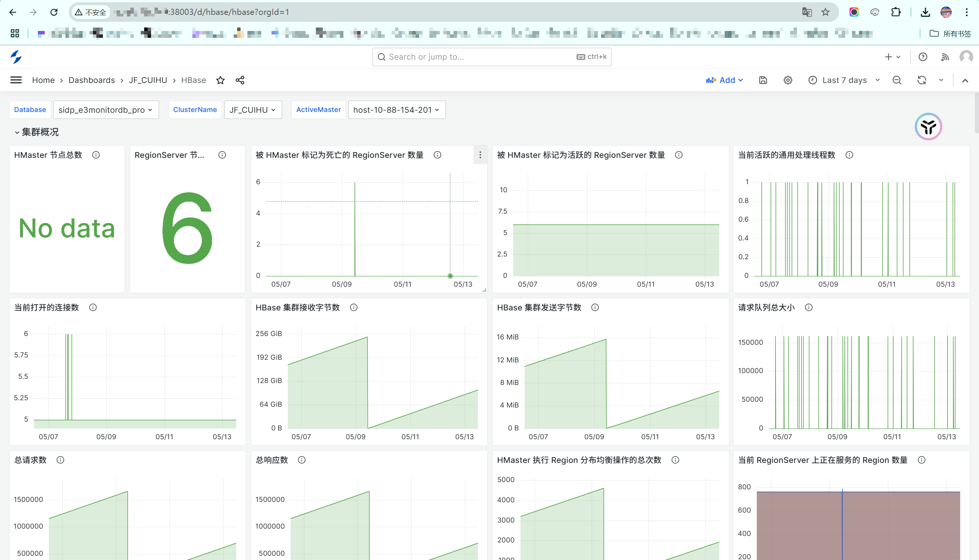The height and width of the screenshot is (560, 979).
Task: Save the dashboard
Action: [x=763, y=80]
